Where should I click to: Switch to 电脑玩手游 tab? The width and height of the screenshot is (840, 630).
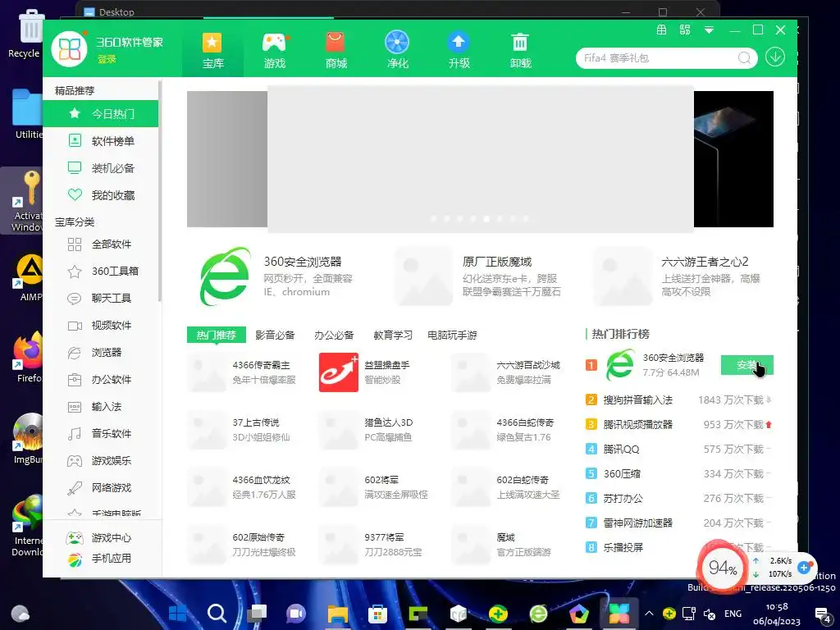click(452, 335)
